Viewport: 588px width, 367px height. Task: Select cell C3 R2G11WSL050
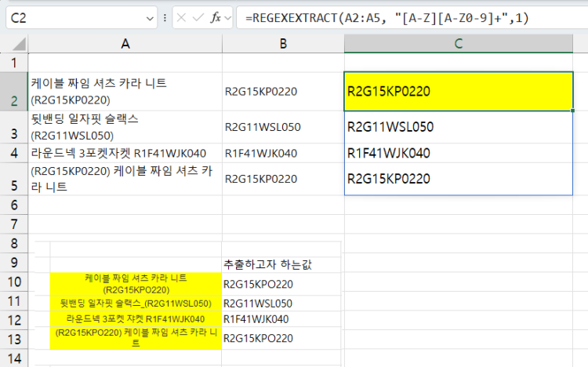[459, 127]
